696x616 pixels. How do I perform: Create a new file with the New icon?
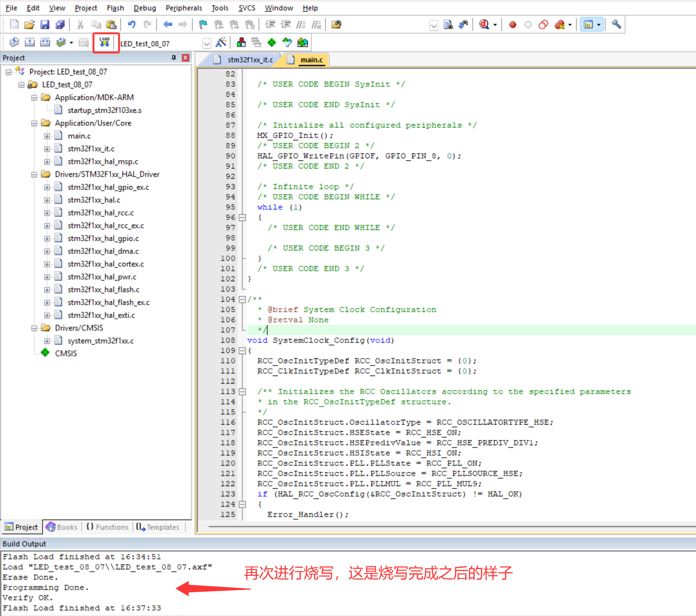pos(14,25)
